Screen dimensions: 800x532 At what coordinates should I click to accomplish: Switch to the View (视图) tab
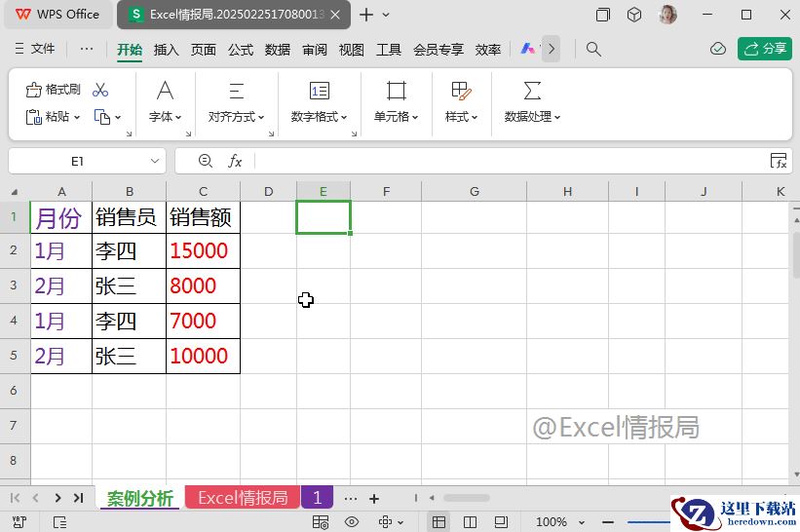click(352, 50)
